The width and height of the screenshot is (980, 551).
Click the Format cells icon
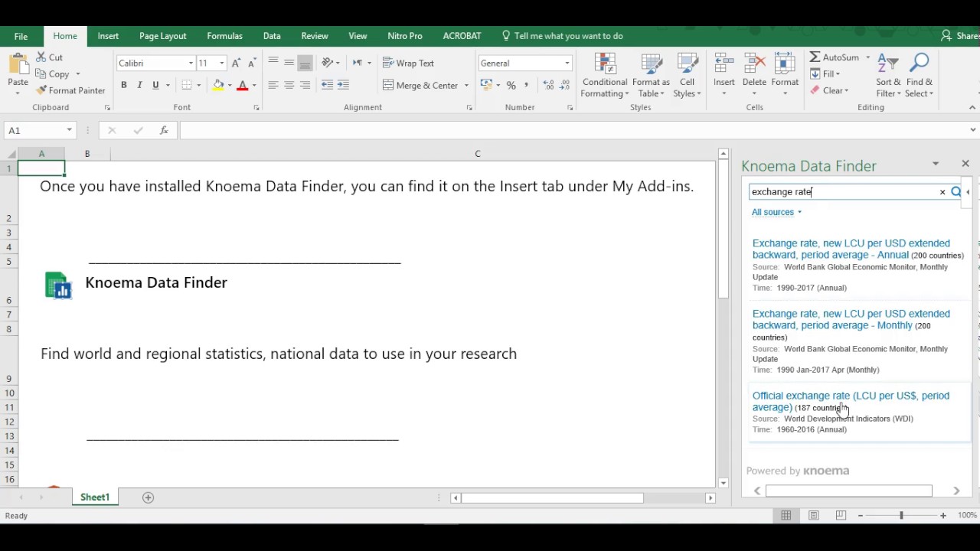(x=785, y=65)
